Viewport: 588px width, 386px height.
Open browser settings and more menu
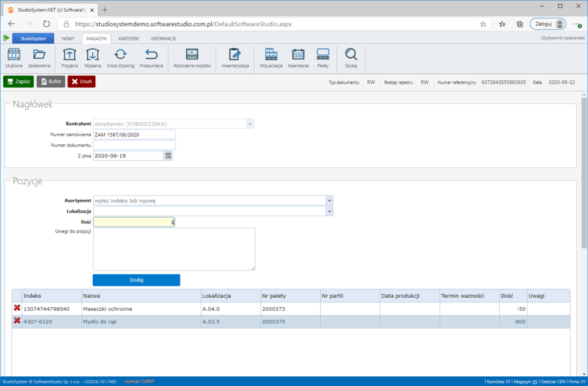tap(577, 24)
